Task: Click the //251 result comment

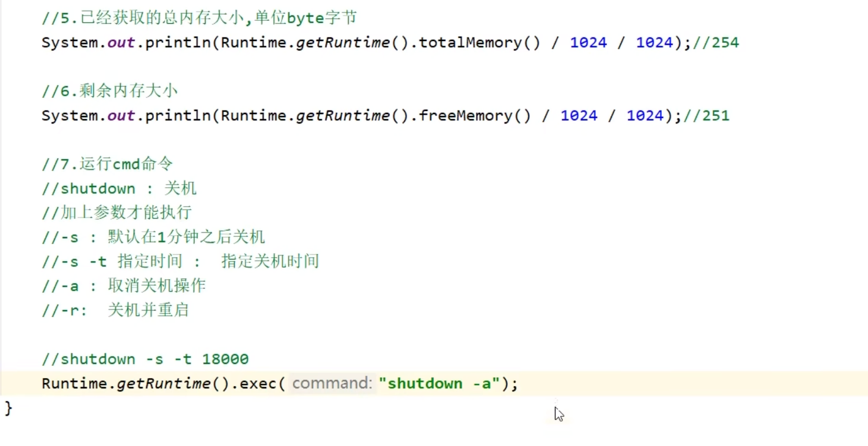Action: point(707,115)
